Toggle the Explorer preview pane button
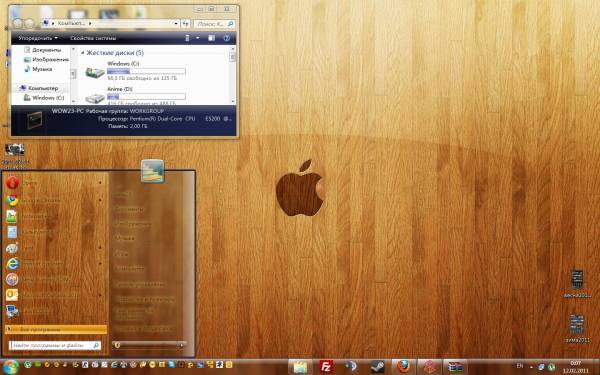The height and width of the screenshot is (375, 600). [x=211, y=38]
